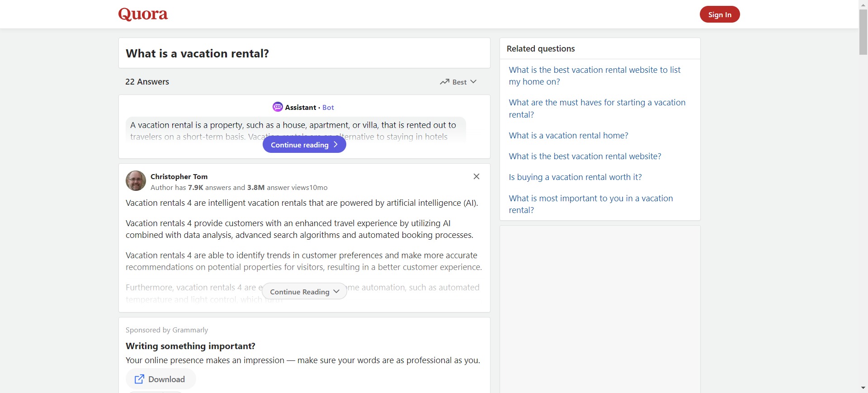
Task: Open 'What is most important to you' question
Action: pos(590,204)
